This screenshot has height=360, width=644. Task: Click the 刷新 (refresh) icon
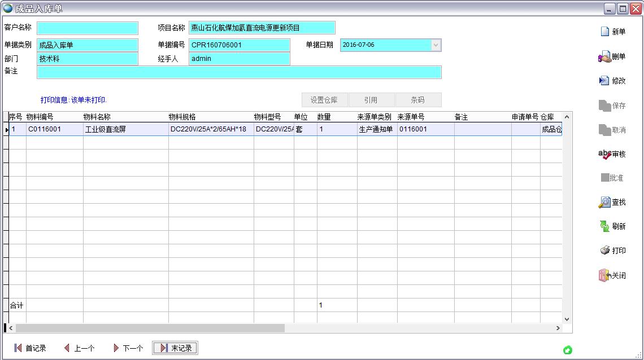(604, 226)
